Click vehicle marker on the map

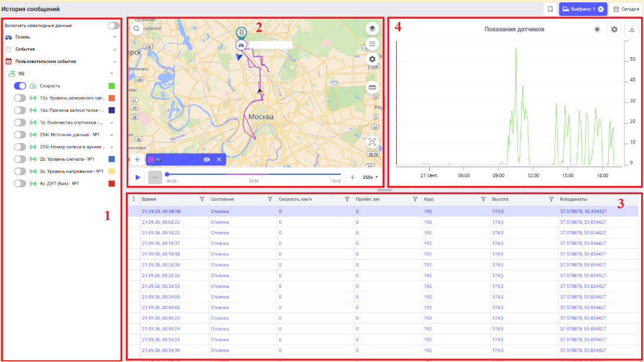pyautogui.click(x=241, y=45)
